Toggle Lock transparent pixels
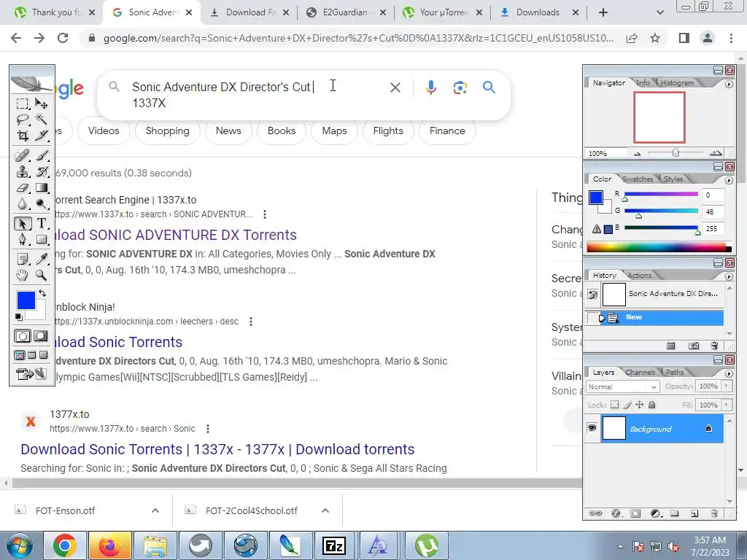Viewport: 747px width, 560px height. [x=614, y=405]
